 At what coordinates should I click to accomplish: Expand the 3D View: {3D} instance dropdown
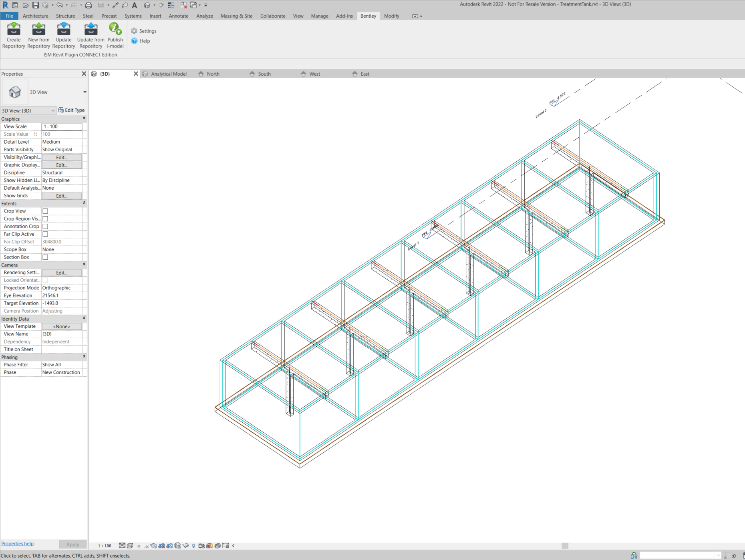coord(53,110)
